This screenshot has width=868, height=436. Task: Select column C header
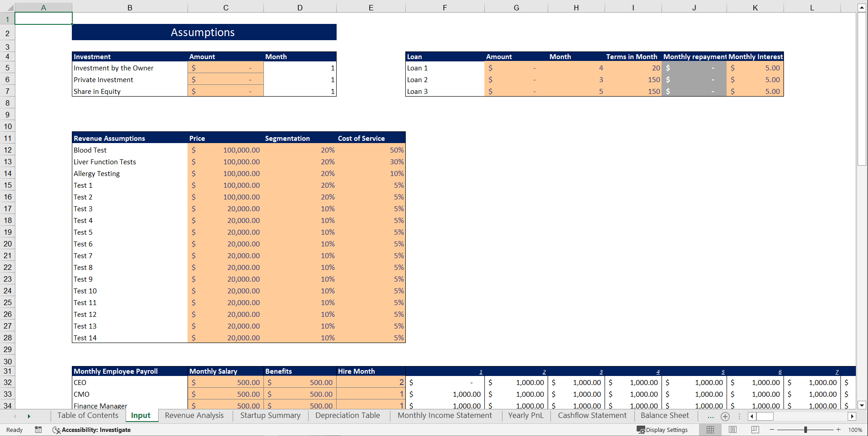225,8
